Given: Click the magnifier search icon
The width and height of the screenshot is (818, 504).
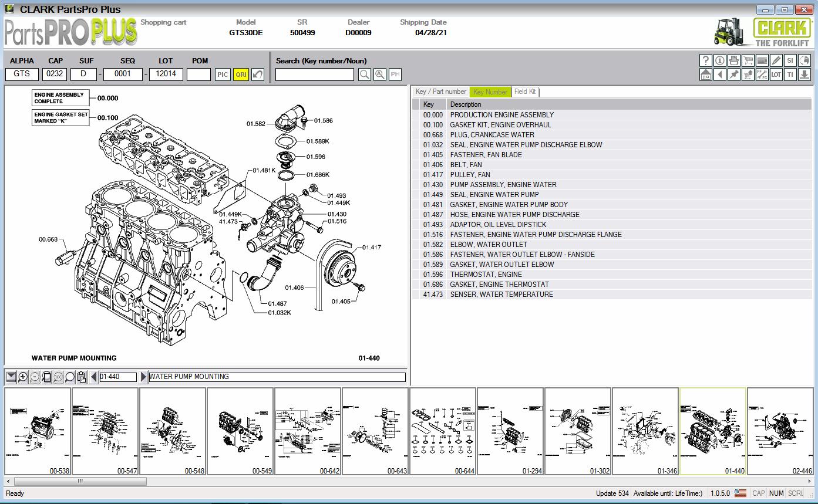Looking at the screenshot, I should click(365, 75).
